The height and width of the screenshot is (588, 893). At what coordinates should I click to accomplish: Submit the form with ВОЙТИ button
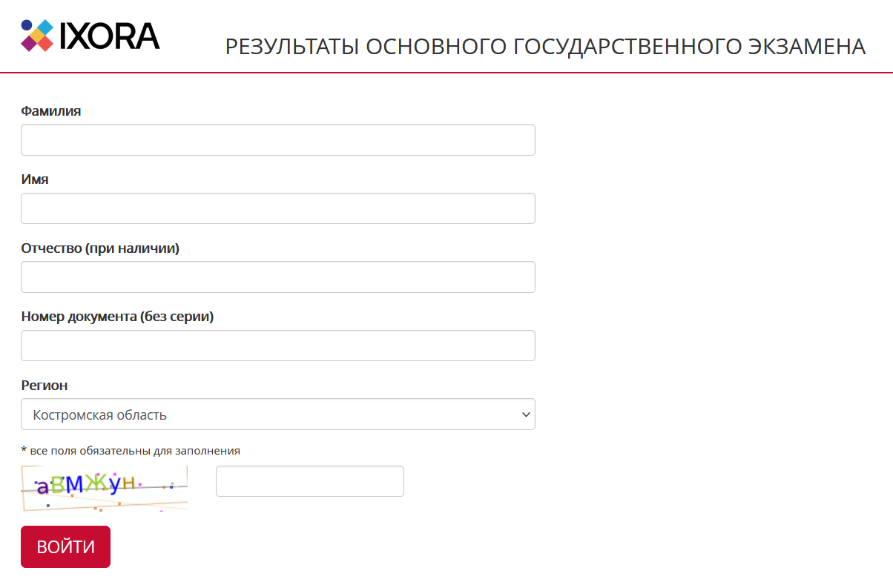pyautogui.click(x=65, y=547)
